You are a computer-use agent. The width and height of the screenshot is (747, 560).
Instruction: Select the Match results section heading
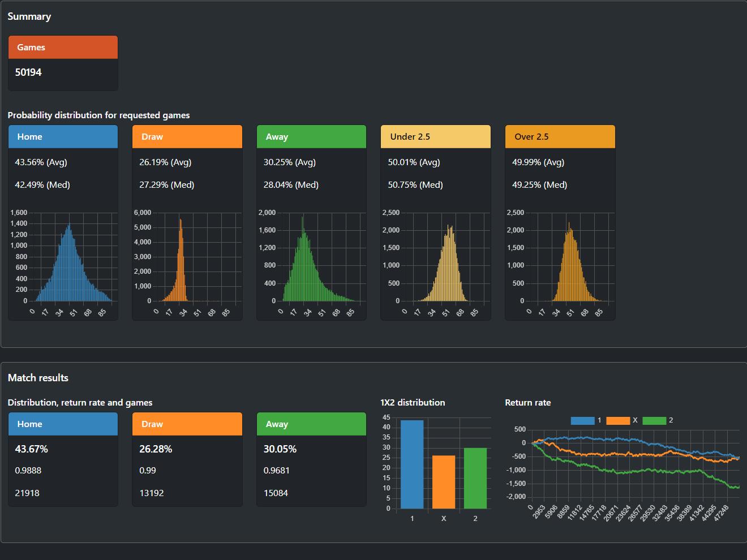pos(38,378)
